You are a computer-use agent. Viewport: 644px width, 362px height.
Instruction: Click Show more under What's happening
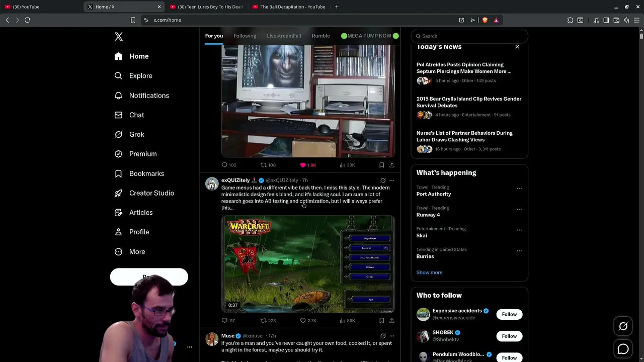tap(429, 273)
